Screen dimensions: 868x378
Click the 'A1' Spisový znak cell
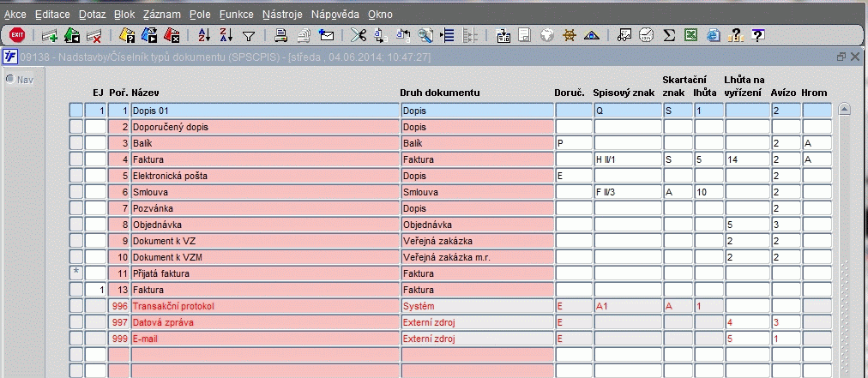click(628, 306)
